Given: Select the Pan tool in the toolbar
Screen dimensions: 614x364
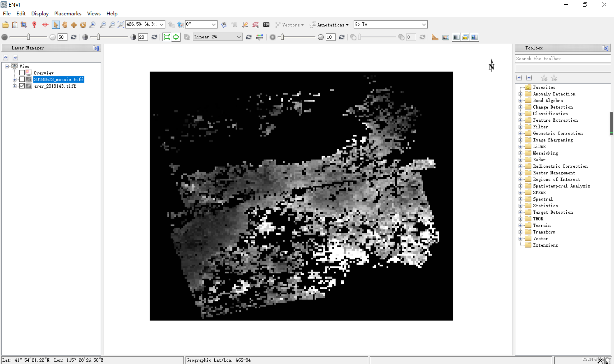Looking at the screenshot, I should [x=65, y=25].
